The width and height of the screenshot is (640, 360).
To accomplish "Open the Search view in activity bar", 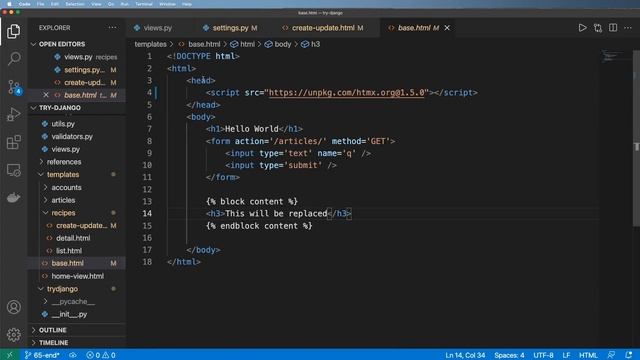I will [x=14, y=58].
